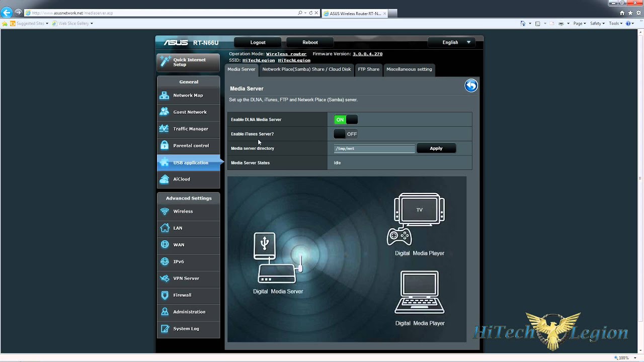Open the Wireless router operation mode link

tap(286, 54)
